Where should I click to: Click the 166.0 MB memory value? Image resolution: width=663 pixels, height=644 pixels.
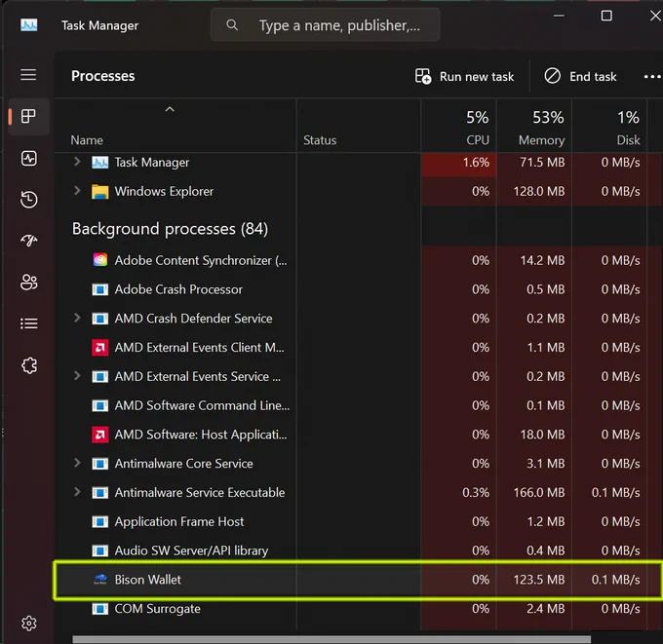(x=538, y=493)
